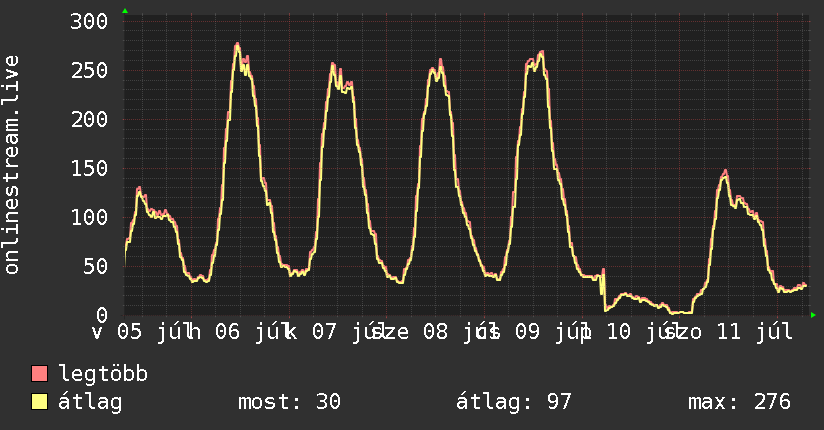Click the 'sze 08 júl' date label
This screenshot has width=824, height=430.
coord(431,332)
